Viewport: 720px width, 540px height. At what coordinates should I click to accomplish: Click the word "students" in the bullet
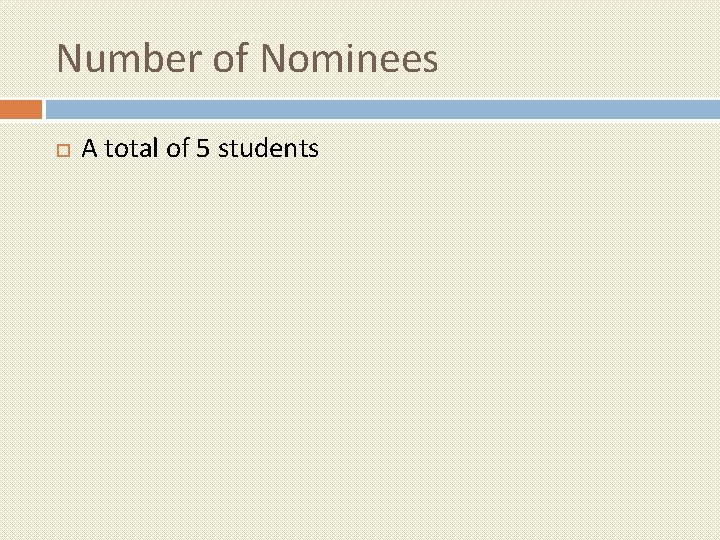(268, 150)
